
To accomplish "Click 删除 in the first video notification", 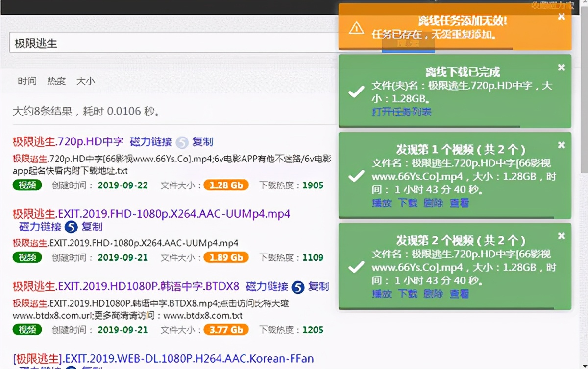I will 433,203.
